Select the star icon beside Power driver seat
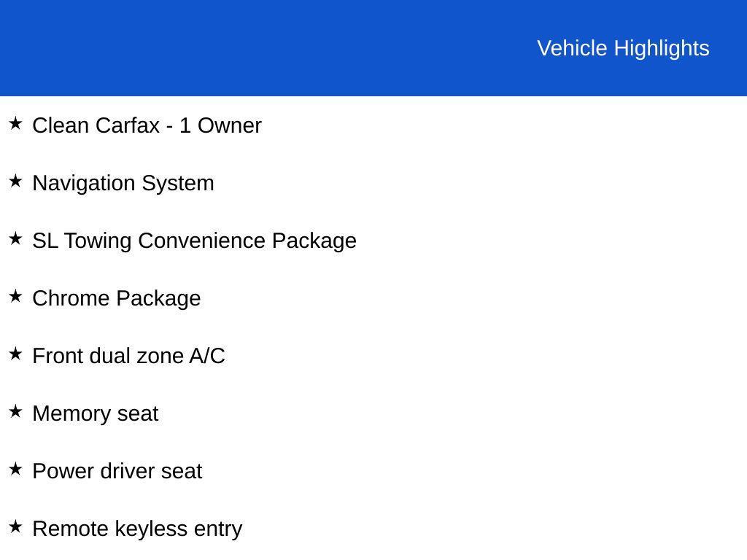The image size is (747, 560). 15,470
